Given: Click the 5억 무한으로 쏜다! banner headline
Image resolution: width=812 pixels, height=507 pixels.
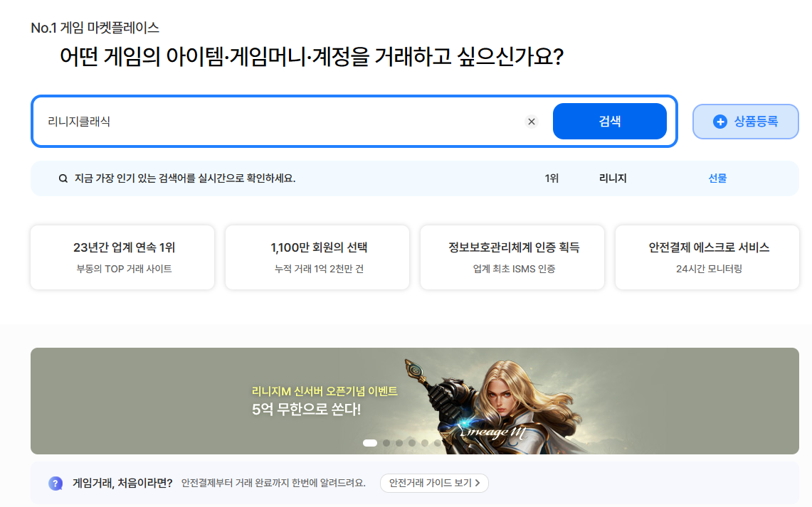Looking at the screenshot, I should 306,409.
